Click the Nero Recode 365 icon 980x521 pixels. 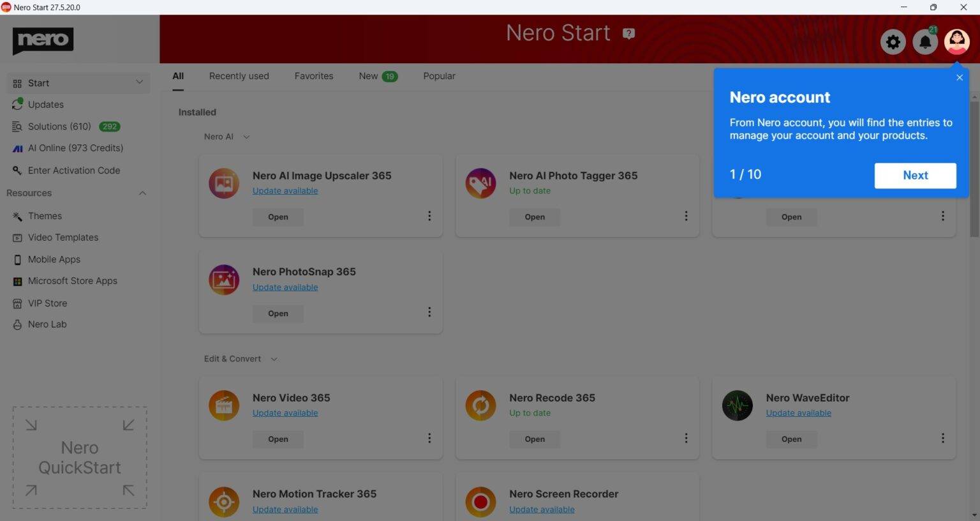480,405
